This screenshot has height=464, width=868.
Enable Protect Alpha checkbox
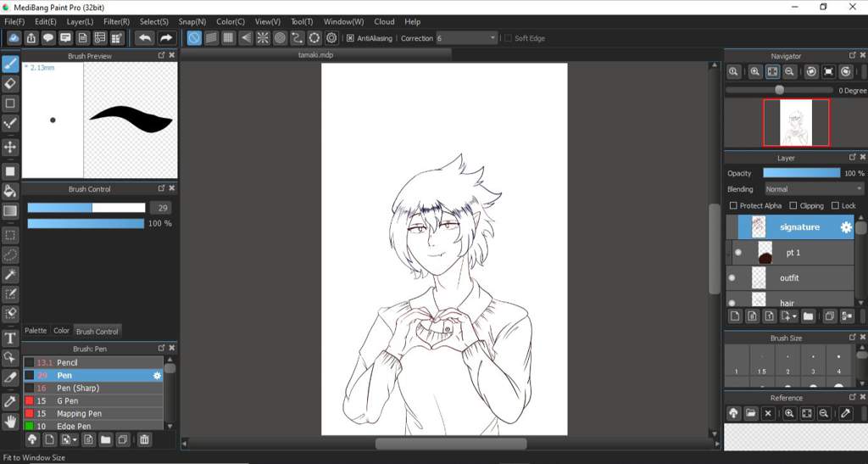(733, 205)
